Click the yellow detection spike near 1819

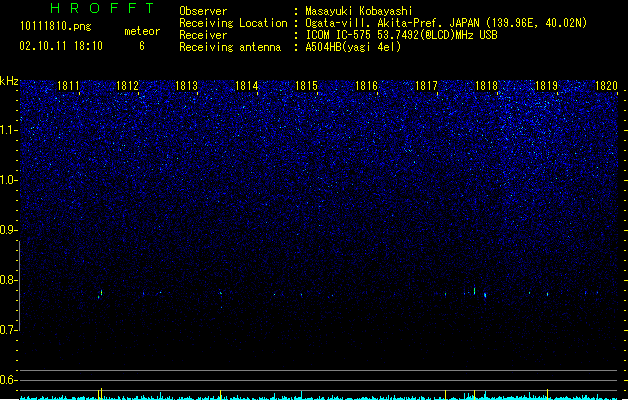[x=548, y=394]
